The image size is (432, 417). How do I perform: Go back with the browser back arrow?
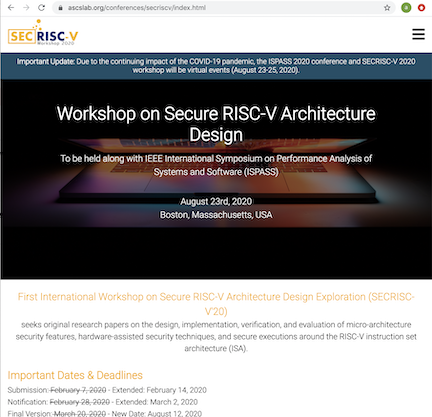coord(11,8)
